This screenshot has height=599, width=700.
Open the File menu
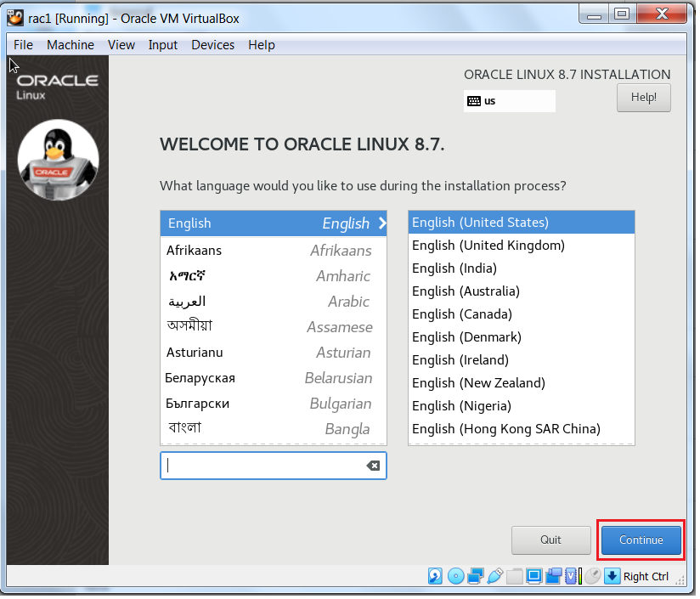pyautogui.click(x=23, y=46)
